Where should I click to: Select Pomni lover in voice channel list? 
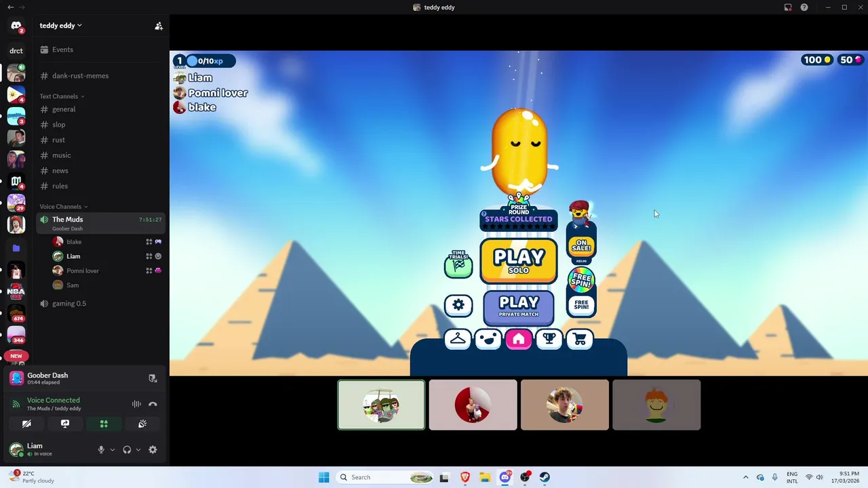pyautogui.click(x=107, y=270)
